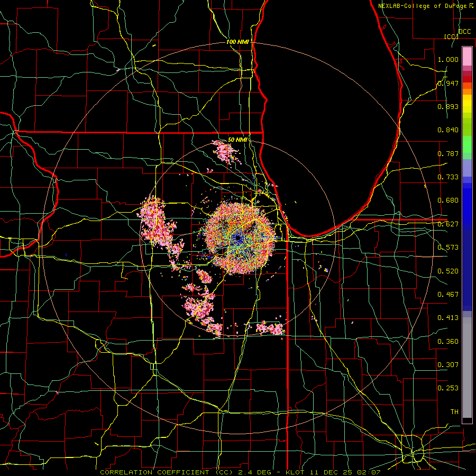Image resolution: width=476 pixels, height=476 pixels.
Task: Select the 0.947 scale value
Action: coord(448,83)
